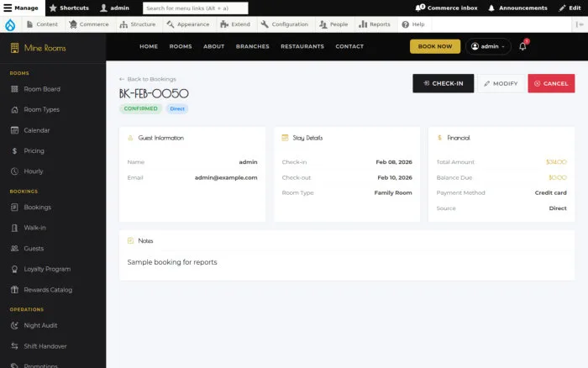Select the Feb 08, 2026 check-in date
The image size is (588, 368).
click(x=394, y=162)
